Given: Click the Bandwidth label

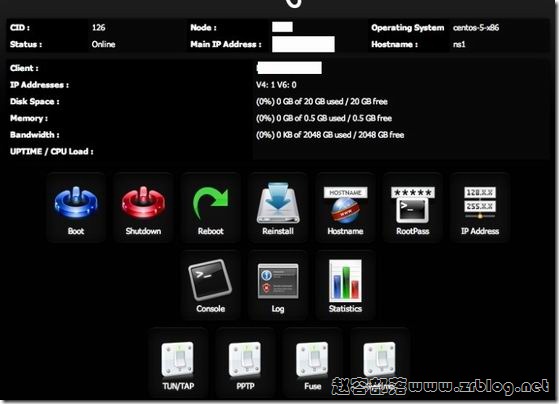Looking at the screenshot, I should 35,135.
